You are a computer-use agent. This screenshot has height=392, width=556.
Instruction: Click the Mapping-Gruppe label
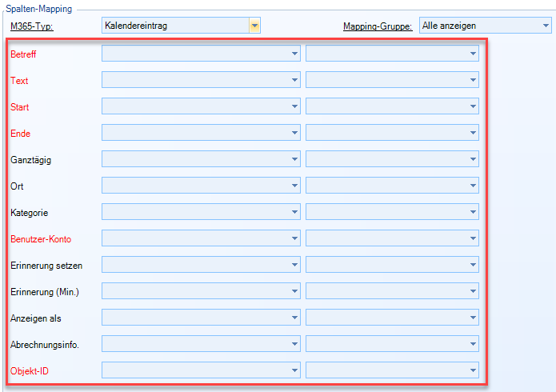coord(378,26)
